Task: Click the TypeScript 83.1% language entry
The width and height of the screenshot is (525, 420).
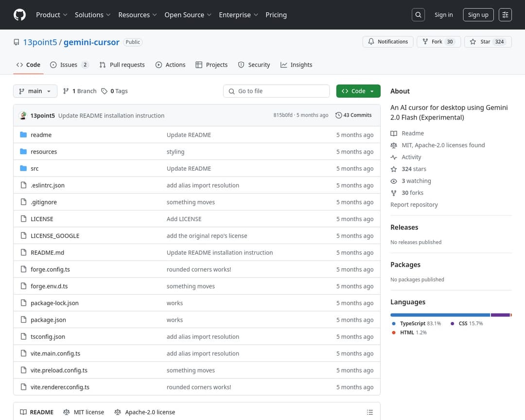Action: point(417,324)
